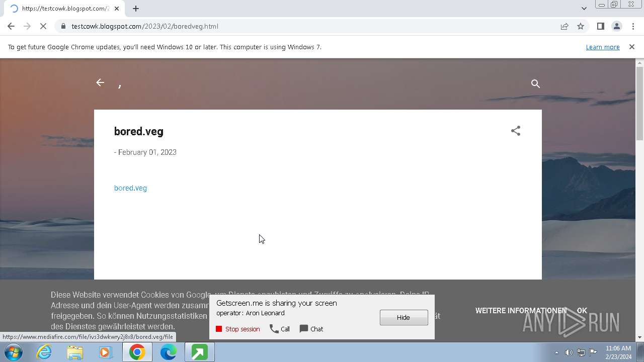Image resolution: width=644 pixels, height=362 pixels.
Task: Open Chrome three-dot menu
Action: coord(632,26)
